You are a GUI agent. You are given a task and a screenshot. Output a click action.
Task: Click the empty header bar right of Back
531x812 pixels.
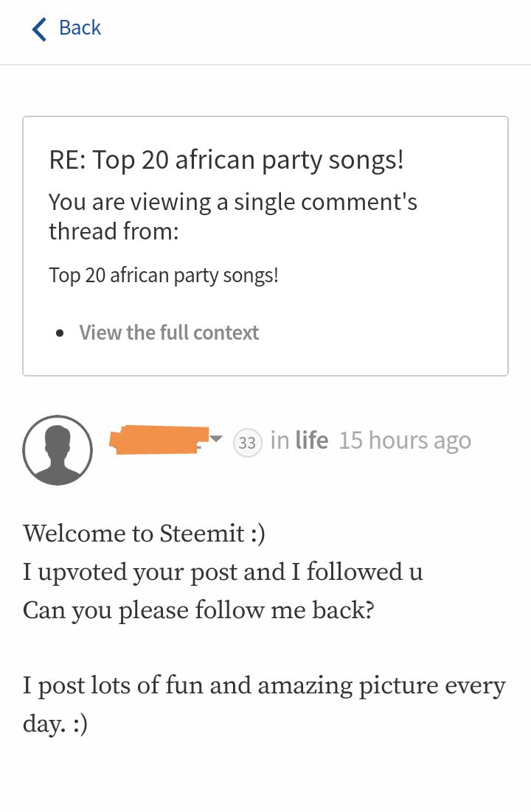click(317, 29)
